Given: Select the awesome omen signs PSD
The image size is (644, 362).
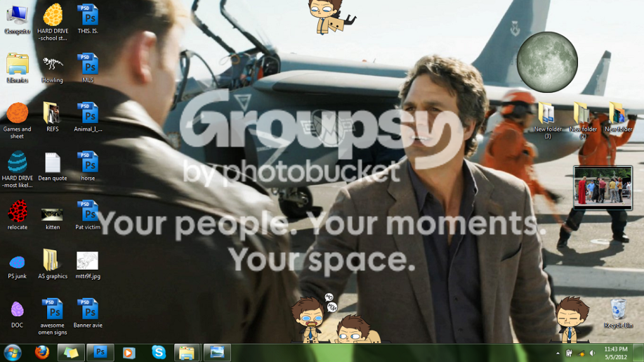Looking at the screenshot, I should 53,317.
